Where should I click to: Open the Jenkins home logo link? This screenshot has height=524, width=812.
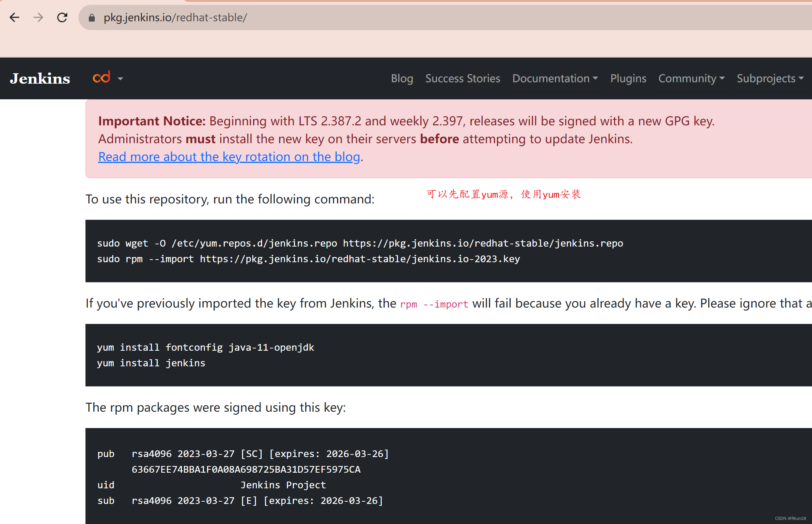[40, 78]
